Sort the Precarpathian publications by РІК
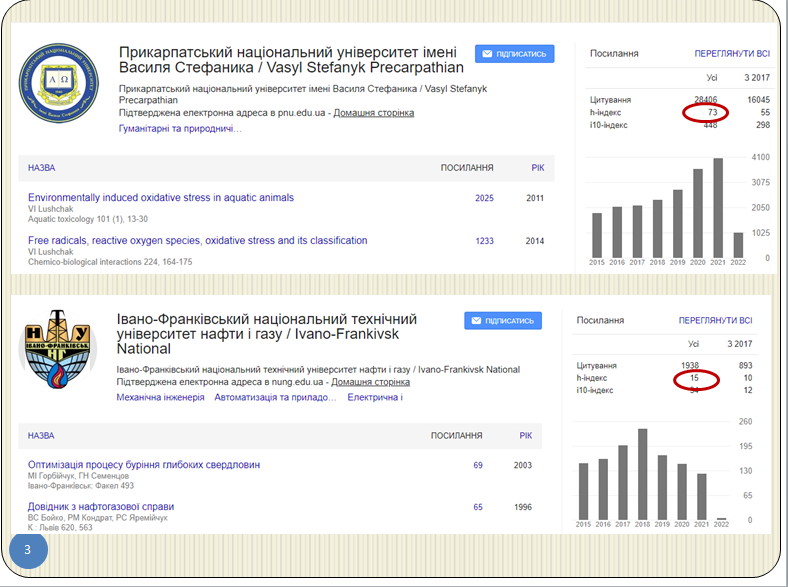The height and width of the screenshot is (587, 788). (x=538, y=168)
